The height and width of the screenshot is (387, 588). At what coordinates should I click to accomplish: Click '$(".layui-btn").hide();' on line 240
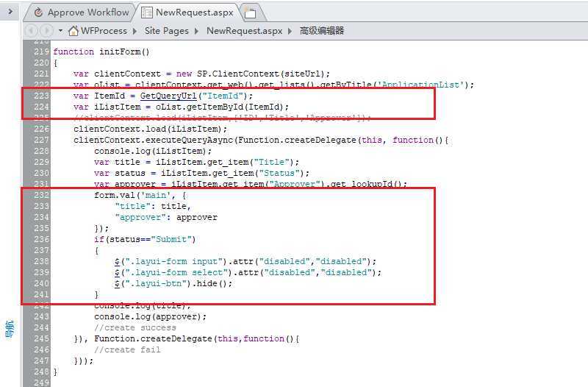pos(173,283)
